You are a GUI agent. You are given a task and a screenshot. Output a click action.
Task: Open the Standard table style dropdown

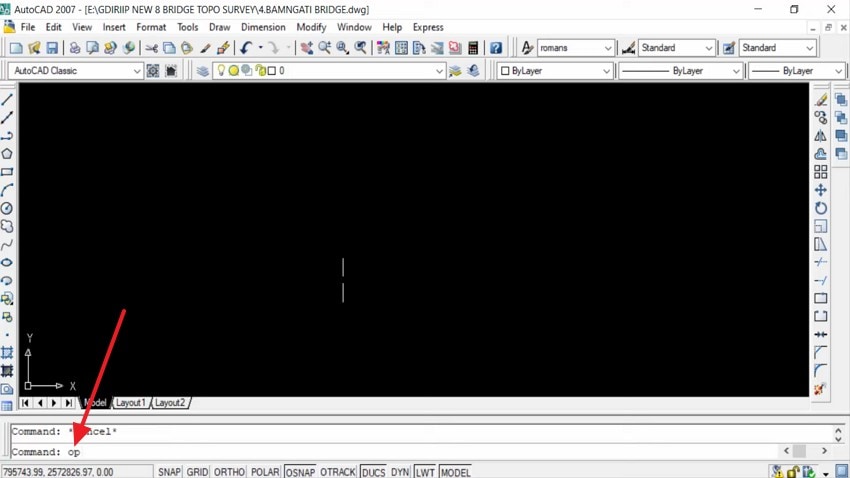(x=809, y=48)
